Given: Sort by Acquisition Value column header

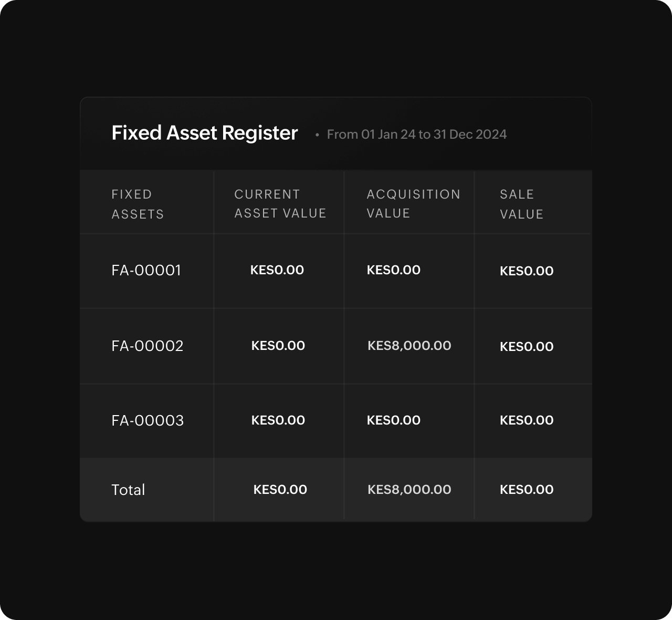Looking at the screenshot, I should tap(413, 203).
